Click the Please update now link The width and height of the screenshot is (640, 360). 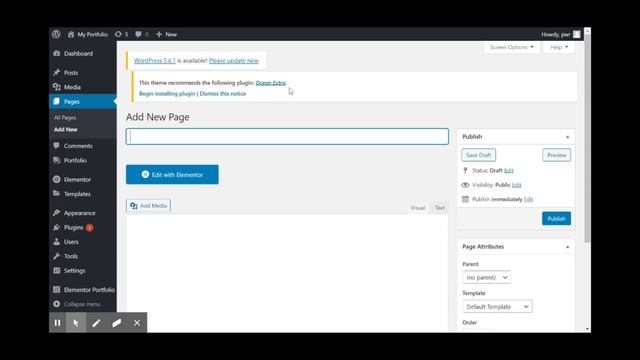234,60
